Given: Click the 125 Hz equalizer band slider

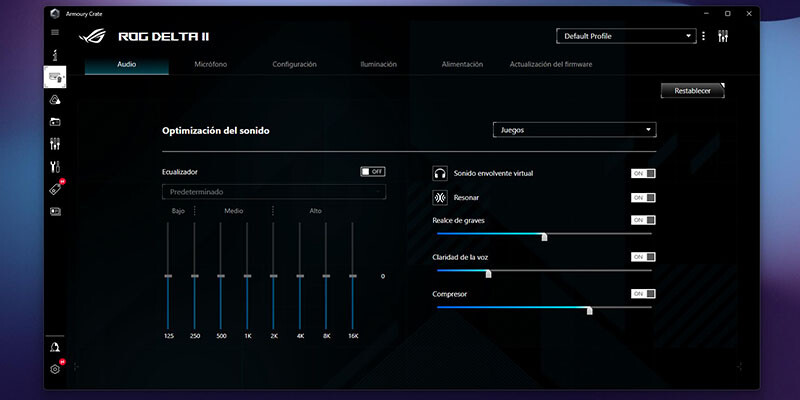Looking at the screenshot, I should [x=168, y=276].
